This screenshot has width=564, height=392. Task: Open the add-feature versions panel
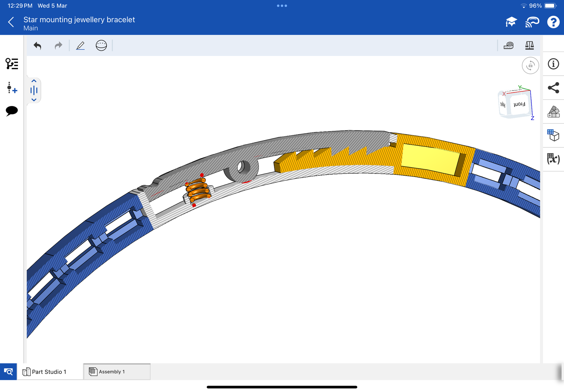12,88
